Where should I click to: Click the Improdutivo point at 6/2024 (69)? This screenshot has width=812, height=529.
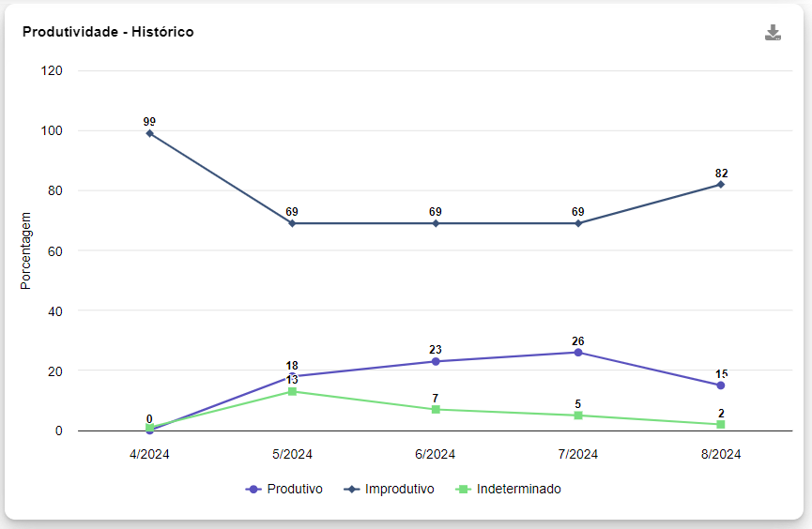436,223
